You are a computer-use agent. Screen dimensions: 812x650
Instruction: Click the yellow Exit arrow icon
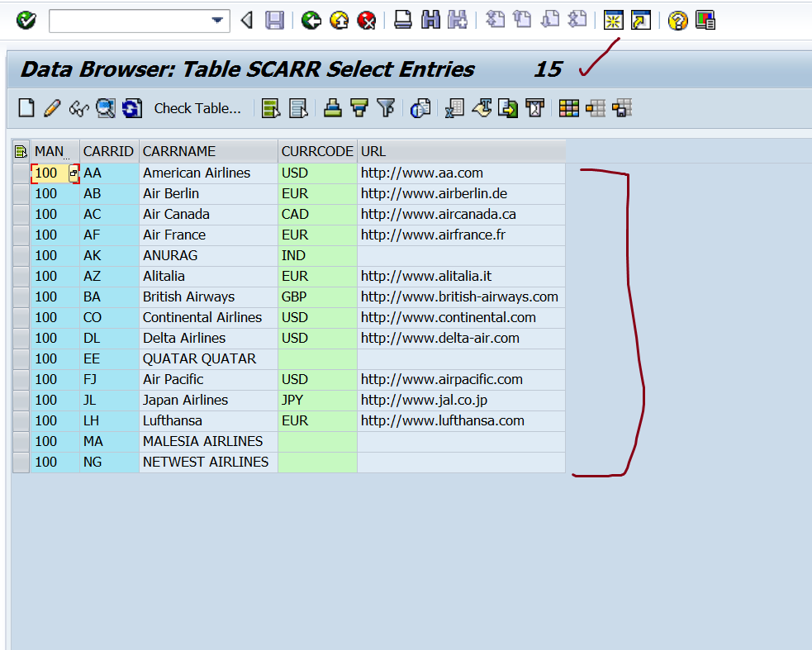pos(340,21)
